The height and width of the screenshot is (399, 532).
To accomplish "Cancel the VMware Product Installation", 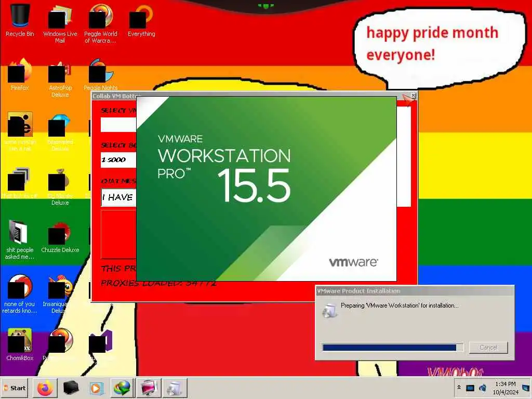I will (488, 348).
